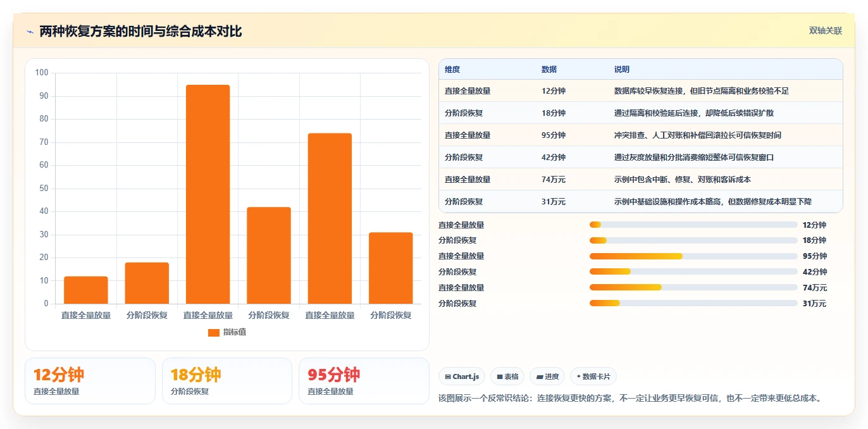
Task: Click the progress bar labeled 95分钟
Action: click(x=693, y=256)
